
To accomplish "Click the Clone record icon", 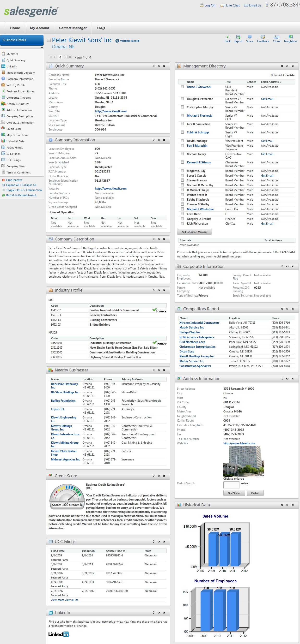I will 276,37.
